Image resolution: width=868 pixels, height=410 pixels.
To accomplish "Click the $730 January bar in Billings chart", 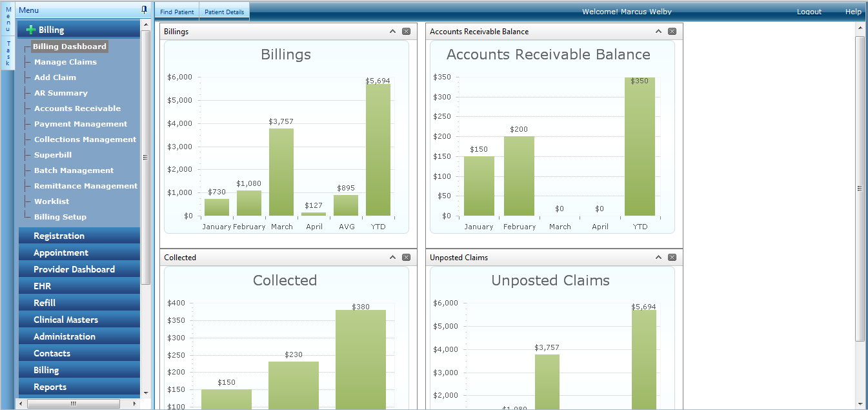I will click(217, 207).
